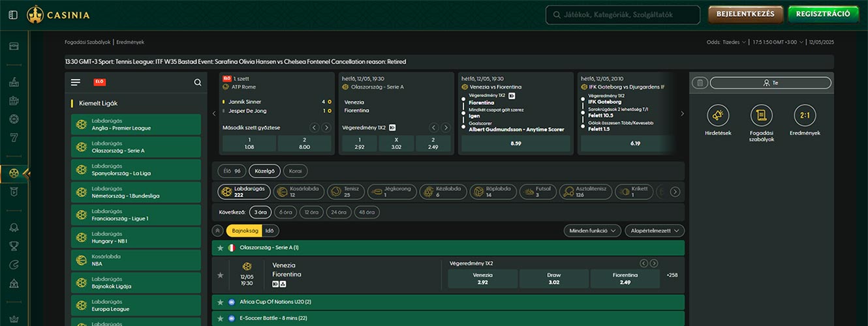Favorite the Venezia vs Fiorentina match star
This screenshot has height=326, width=868.
pyautogui.click(x=220, y=275)
